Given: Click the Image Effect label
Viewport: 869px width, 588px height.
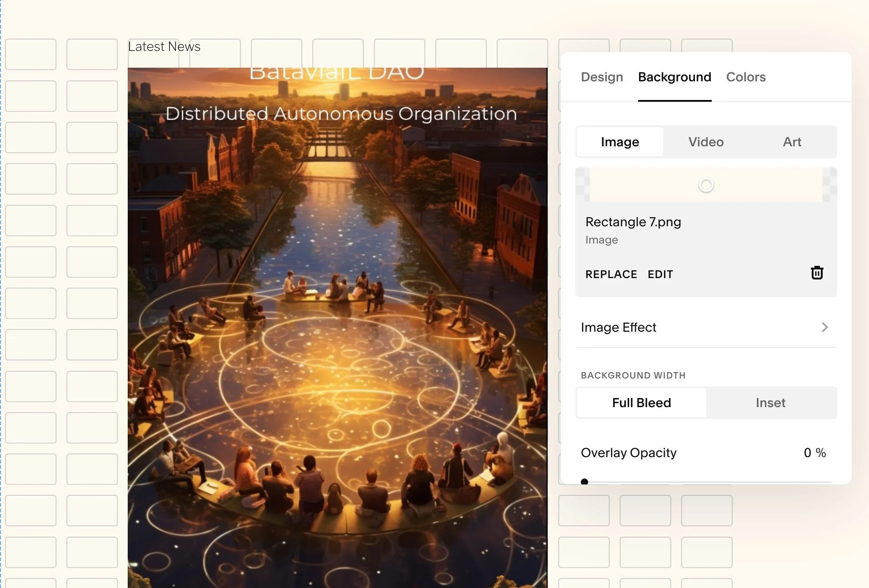Looking at the screenshot, I should 618,327.
